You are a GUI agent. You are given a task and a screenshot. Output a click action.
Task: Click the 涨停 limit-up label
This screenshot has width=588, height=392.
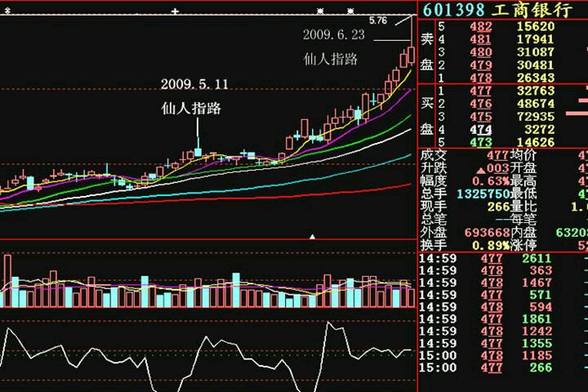coord(523,246)
